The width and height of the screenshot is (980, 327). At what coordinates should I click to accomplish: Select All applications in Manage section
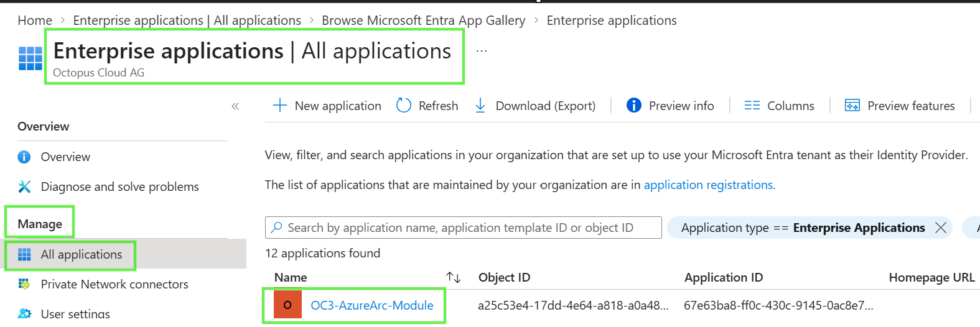coord(82,254)
